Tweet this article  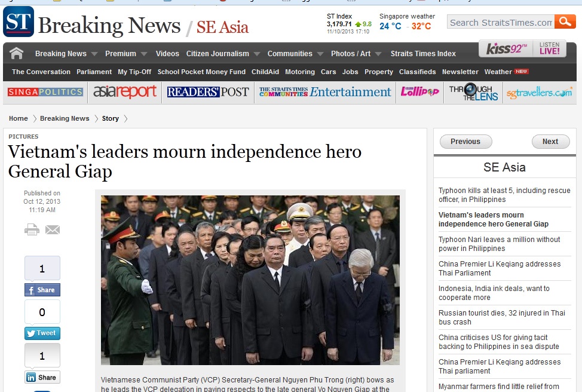coord(42,333)
